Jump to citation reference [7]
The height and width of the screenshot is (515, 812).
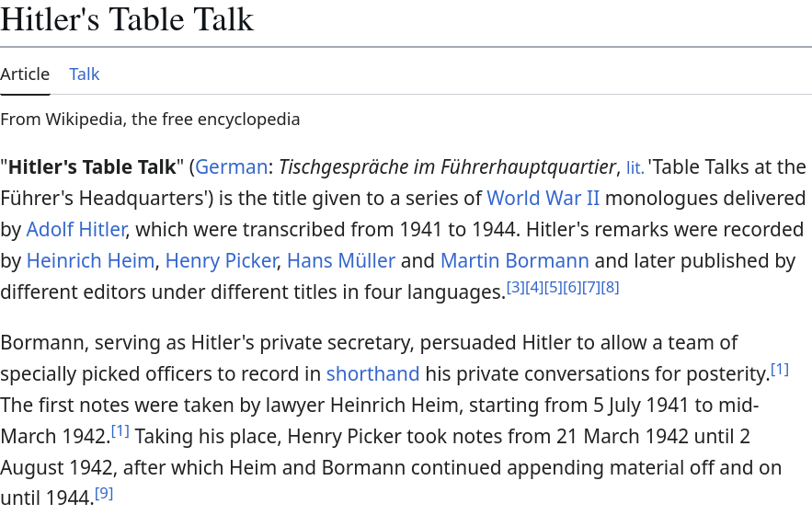pyautogui.click(x=591, y=287)
